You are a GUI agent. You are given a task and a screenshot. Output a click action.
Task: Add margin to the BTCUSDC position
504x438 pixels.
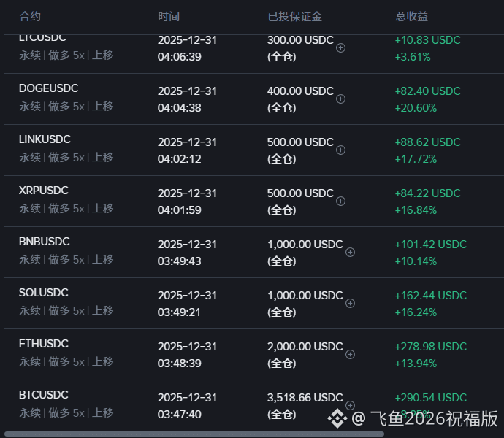pyautogui.click(x=350, y=405)
